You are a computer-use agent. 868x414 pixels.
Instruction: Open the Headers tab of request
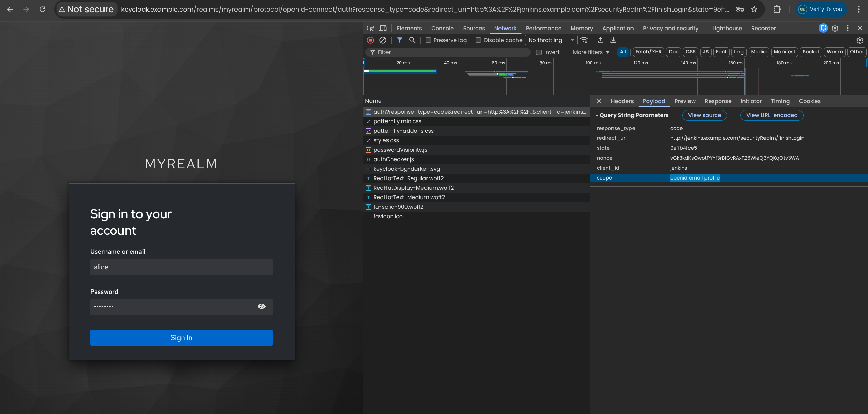click(x=622, y=101)
